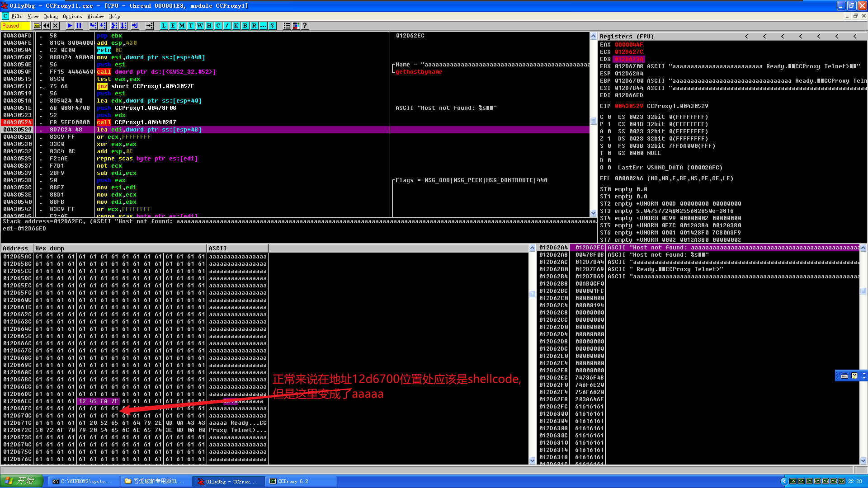Open the folder window from taskbar

point(156,481)
